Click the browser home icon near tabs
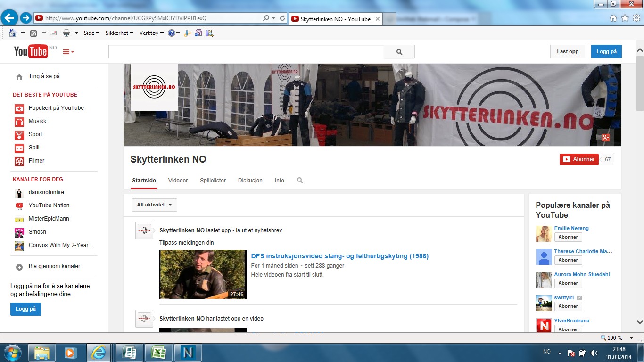644x362 pixels. 613,18
